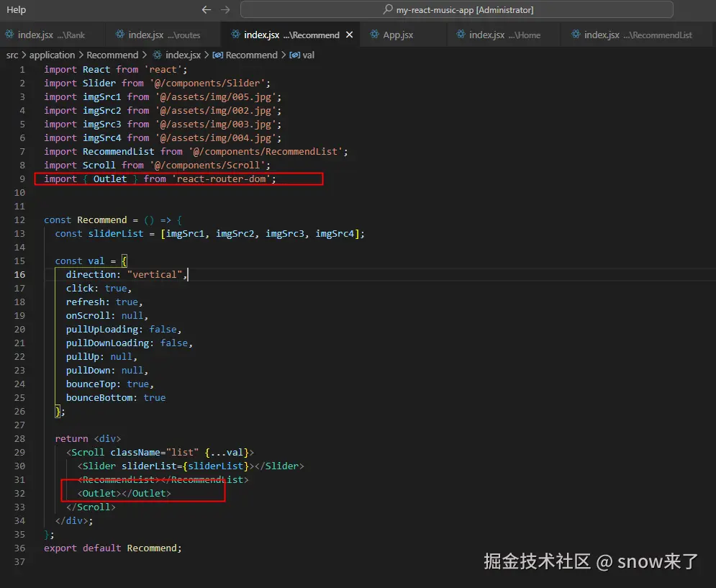The width and height of the screenshot is (716, 588).
Task: Open the Help menu
Action: pos(16,9)
